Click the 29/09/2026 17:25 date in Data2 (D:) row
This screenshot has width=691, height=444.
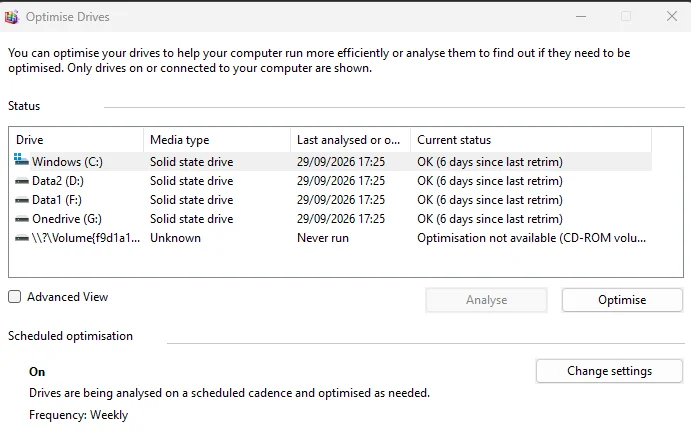[341, 181]
